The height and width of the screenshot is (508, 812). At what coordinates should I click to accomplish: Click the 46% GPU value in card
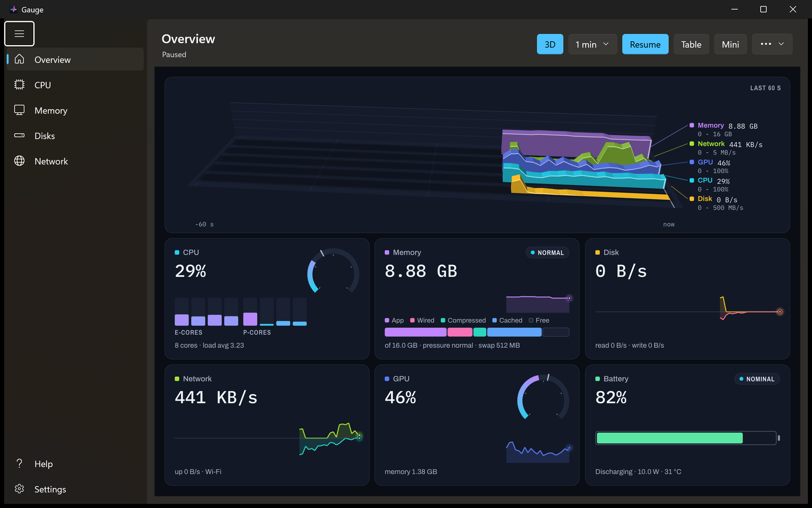pyautogui.click(x=400, y=397)
